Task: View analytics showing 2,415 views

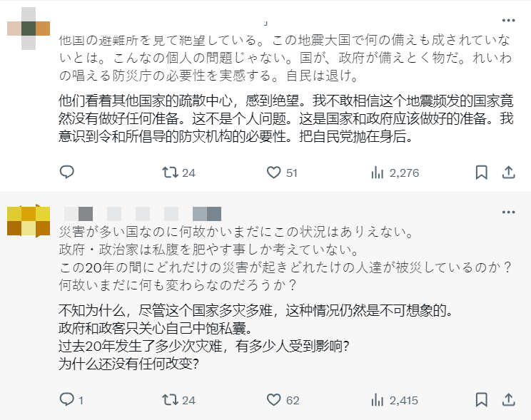Action: pyautogui.click(x=378, y=400)
